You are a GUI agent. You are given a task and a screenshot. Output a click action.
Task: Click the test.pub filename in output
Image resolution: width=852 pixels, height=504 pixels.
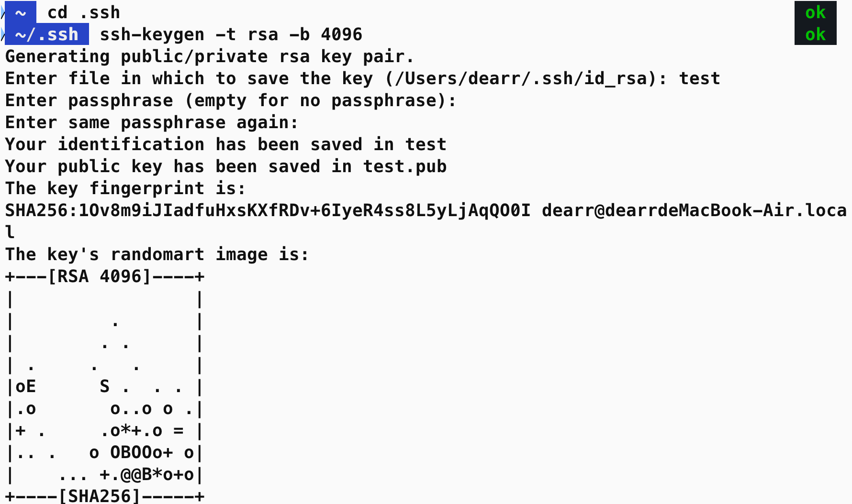click(x=405, y=166)
